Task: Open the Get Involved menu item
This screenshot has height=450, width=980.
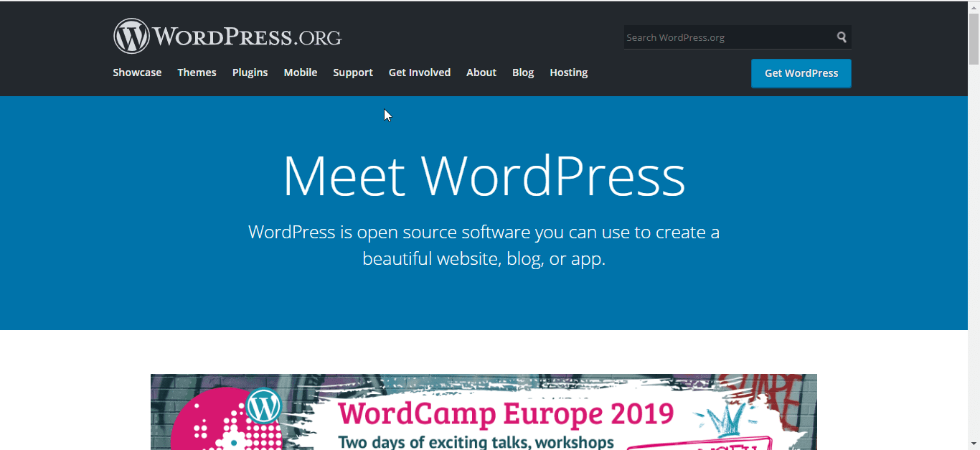Action: pos(420,72)
